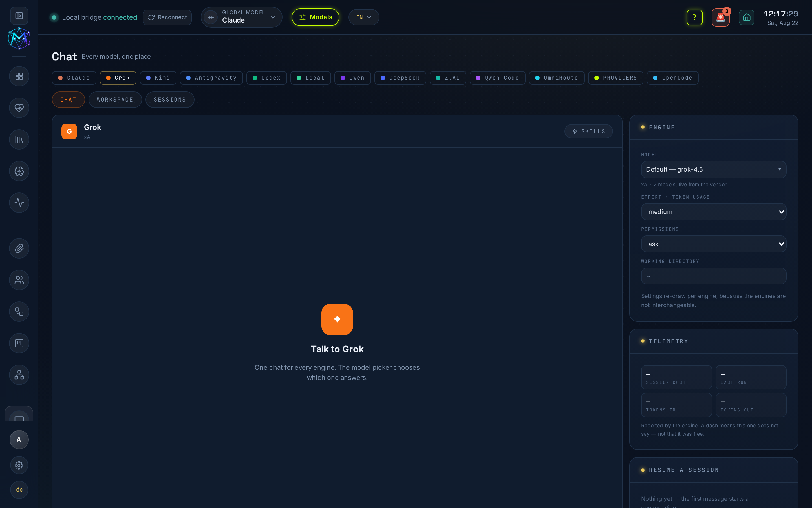The height and width of the screenshot is (508, 812).
Task: Click the Working Directory input field
Action: [x=714, y=276]
